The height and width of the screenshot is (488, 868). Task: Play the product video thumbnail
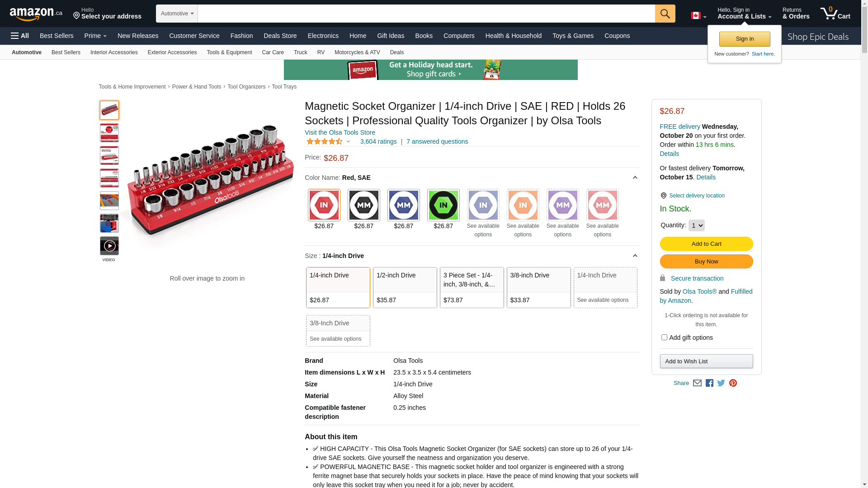point(109,246)
